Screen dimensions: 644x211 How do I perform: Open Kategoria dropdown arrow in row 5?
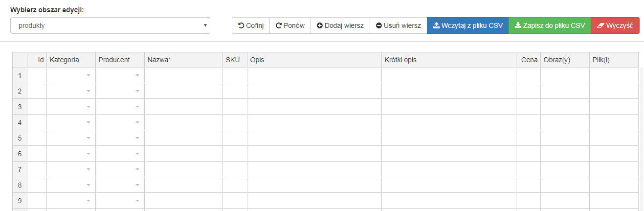(89, 138)
